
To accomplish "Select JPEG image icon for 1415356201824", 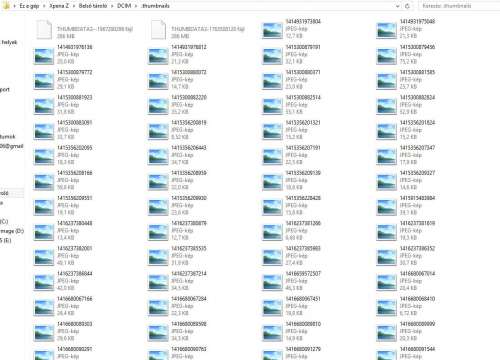I will (386, 132).
